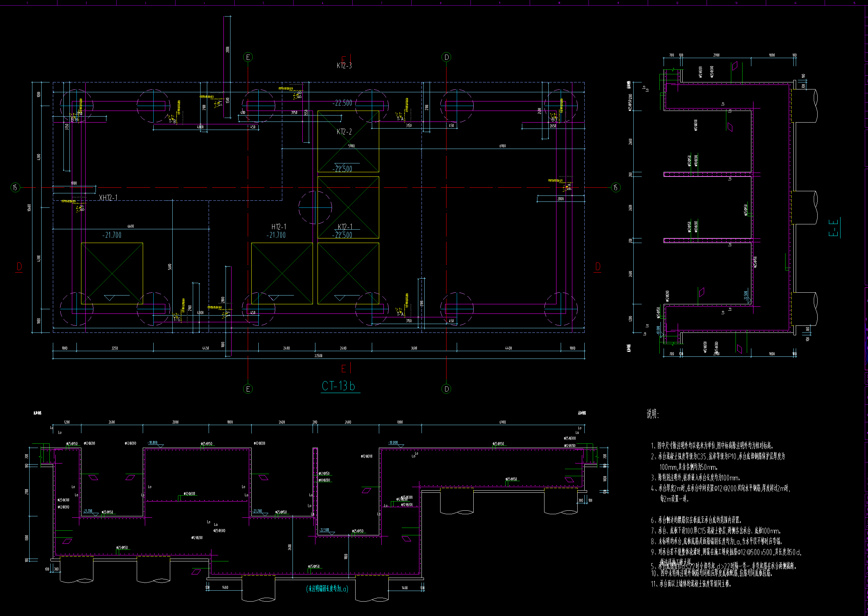Click note 6 about 承台侧边的腰筋
This screenshot has height=616, width=868.
click(x=696, y=520)
